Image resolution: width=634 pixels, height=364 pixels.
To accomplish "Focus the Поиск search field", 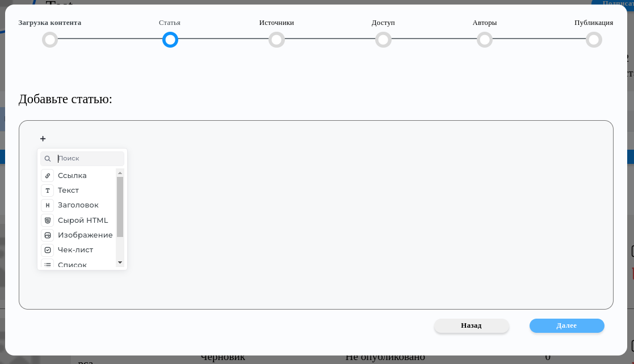I will [x=82, y=158].
